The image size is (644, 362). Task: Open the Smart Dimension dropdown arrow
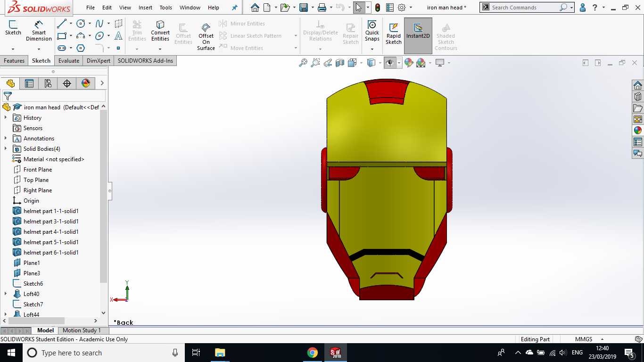39,49
